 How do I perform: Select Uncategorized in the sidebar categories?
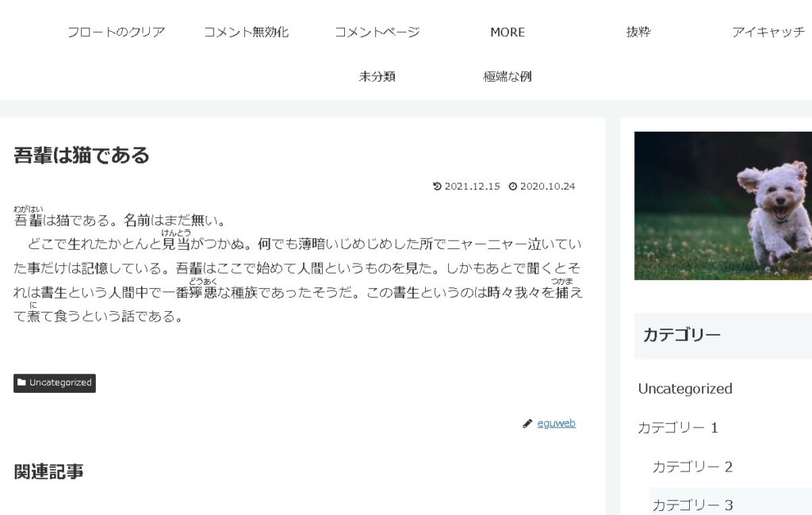click(685, 389)
